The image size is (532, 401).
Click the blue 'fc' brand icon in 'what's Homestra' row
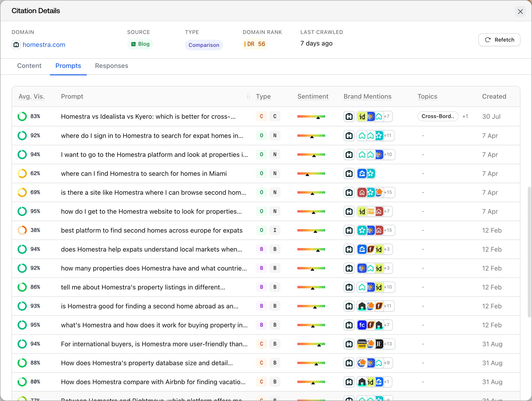pyautogui.click(x=362, y=325)
